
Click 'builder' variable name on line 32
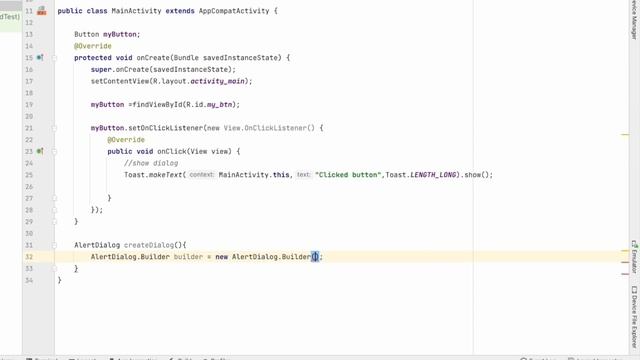(188, 257)
